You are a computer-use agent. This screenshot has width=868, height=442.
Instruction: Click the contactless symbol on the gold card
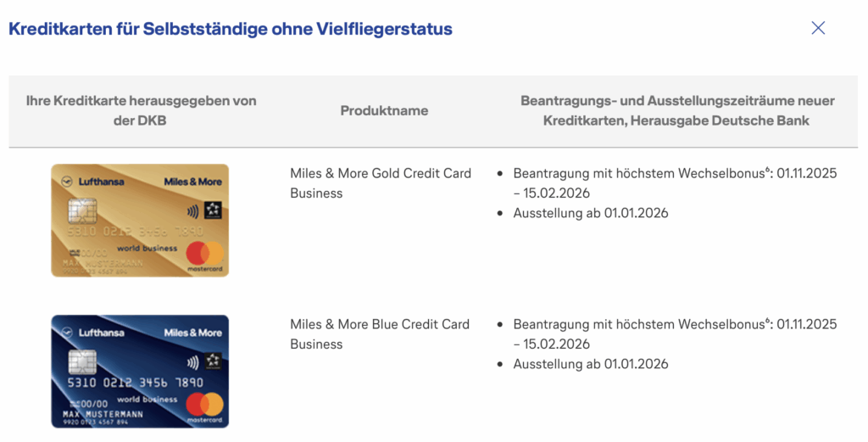[x=192, y=211]
